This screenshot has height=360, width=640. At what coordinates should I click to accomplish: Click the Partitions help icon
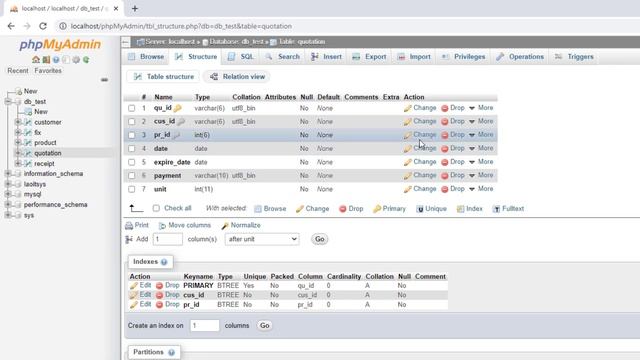(x=171, y=352)
